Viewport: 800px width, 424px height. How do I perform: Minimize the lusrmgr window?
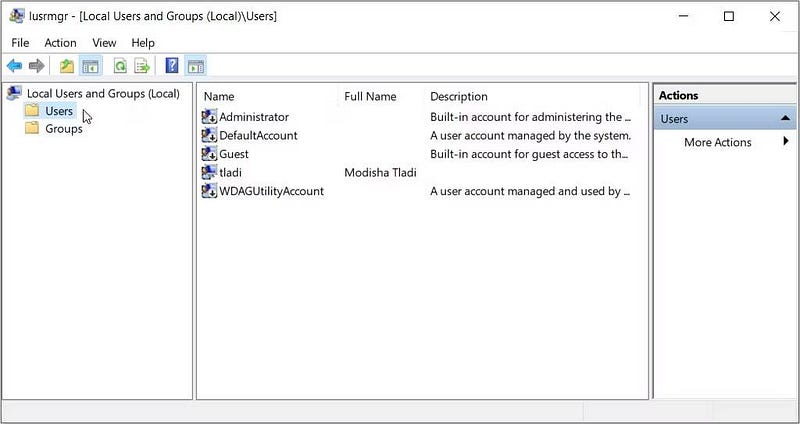683,16
